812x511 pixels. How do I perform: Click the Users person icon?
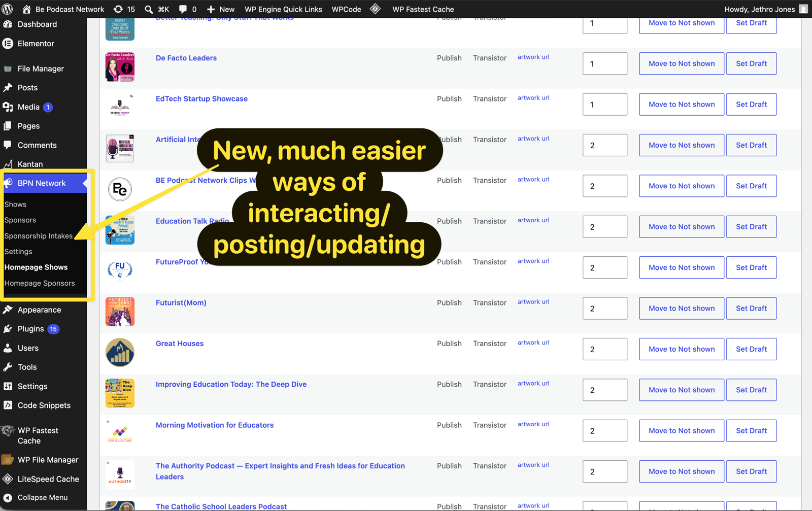8,348
